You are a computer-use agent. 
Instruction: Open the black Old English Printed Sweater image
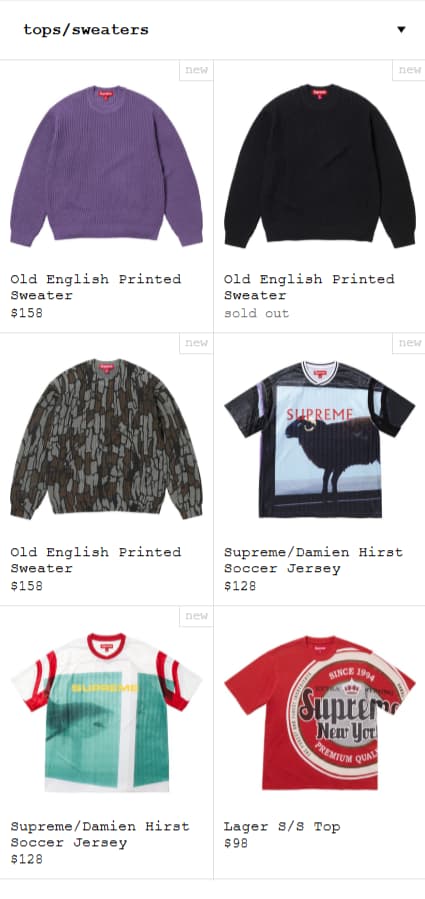[x=319, y=166]
